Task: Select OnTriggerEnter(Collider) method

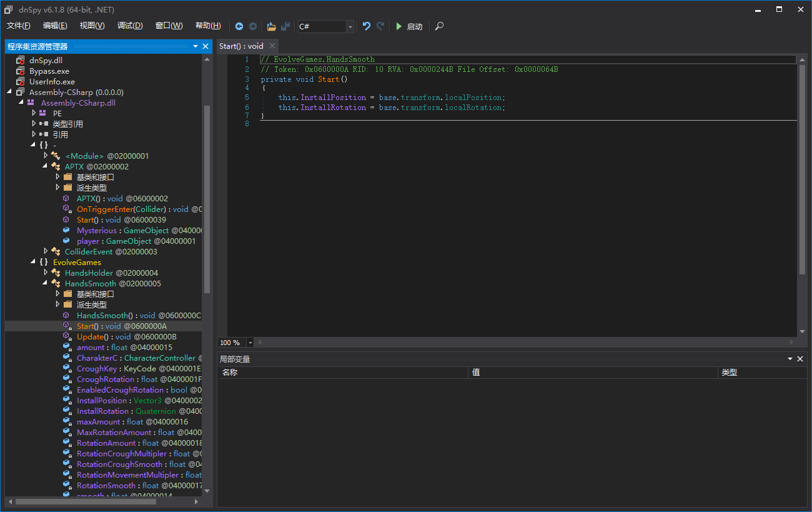Action: click(x=139, y=209)
